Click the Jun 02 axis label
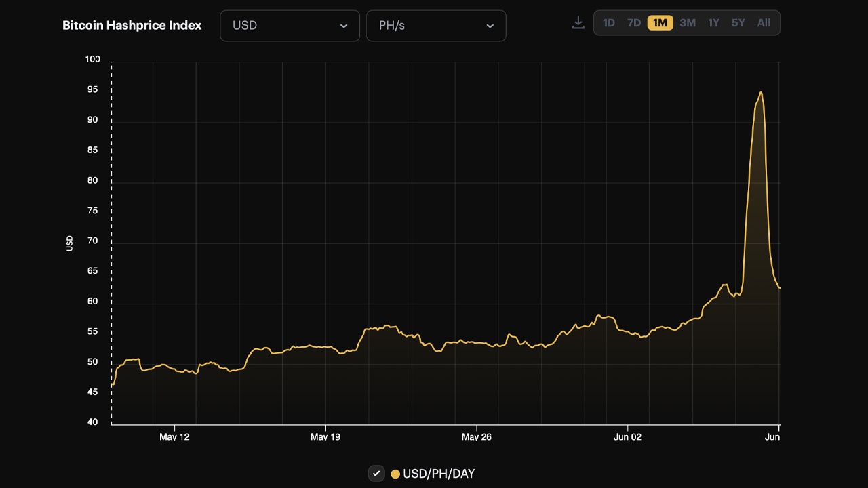This screenshot has width=868, height=488. 627,437
